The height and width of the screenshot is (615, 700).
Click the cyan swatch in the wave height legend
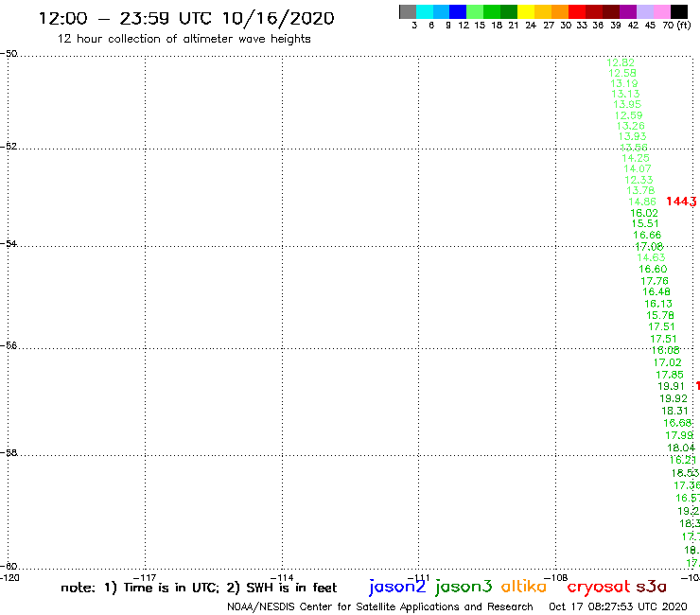tap(425, 11)
